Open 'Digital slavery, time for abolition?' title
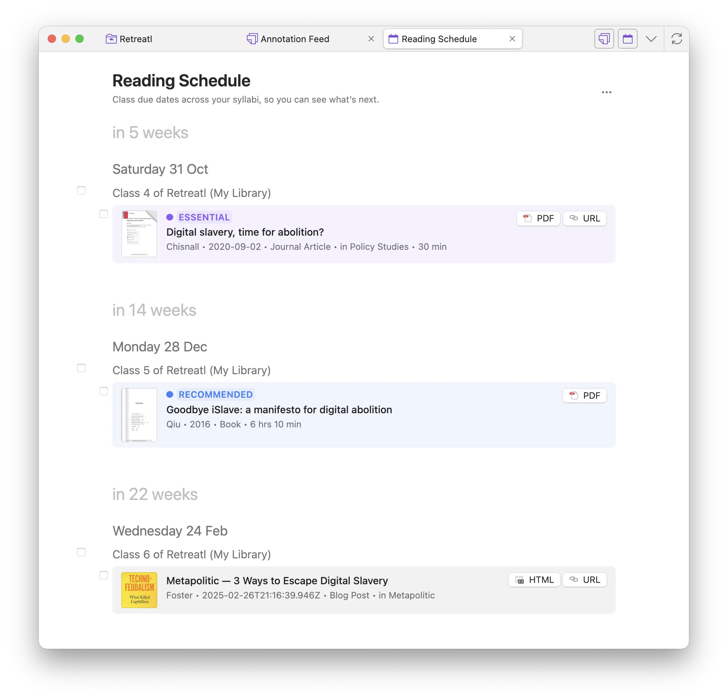 [x=245, y=232]
